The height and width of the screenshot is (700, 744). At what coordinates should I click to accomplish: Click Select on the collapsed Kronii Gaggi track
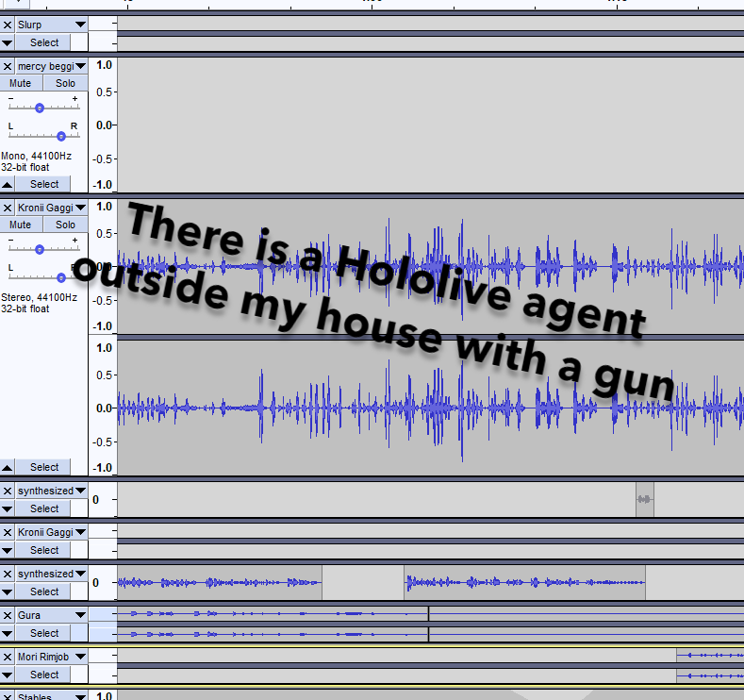tap(44, 551)
